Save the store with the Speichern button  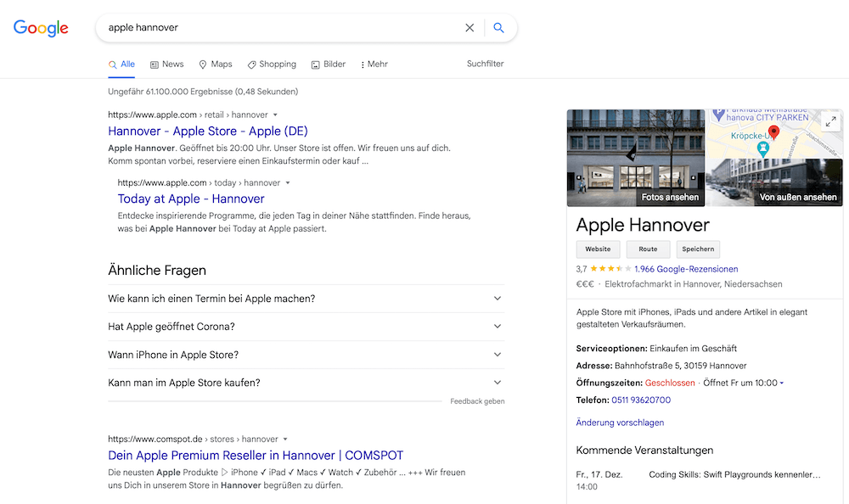pyautogui.click(x=698, y=249)
